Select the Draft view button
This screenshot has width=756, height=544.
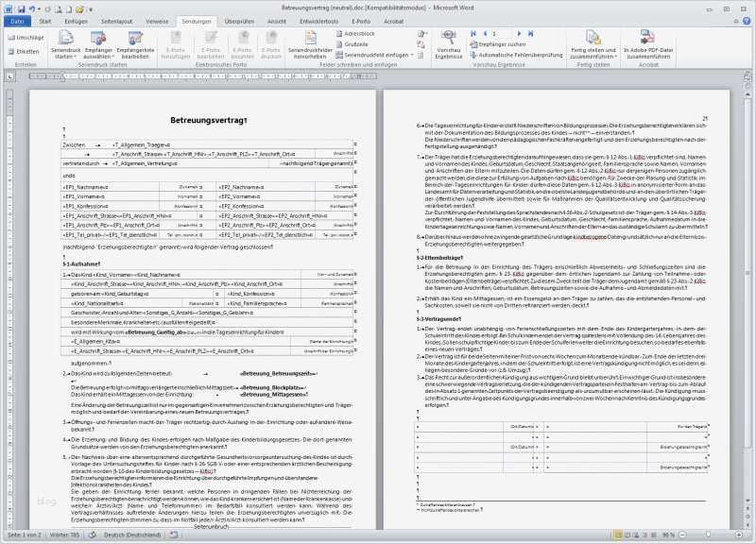coord(654,535)
